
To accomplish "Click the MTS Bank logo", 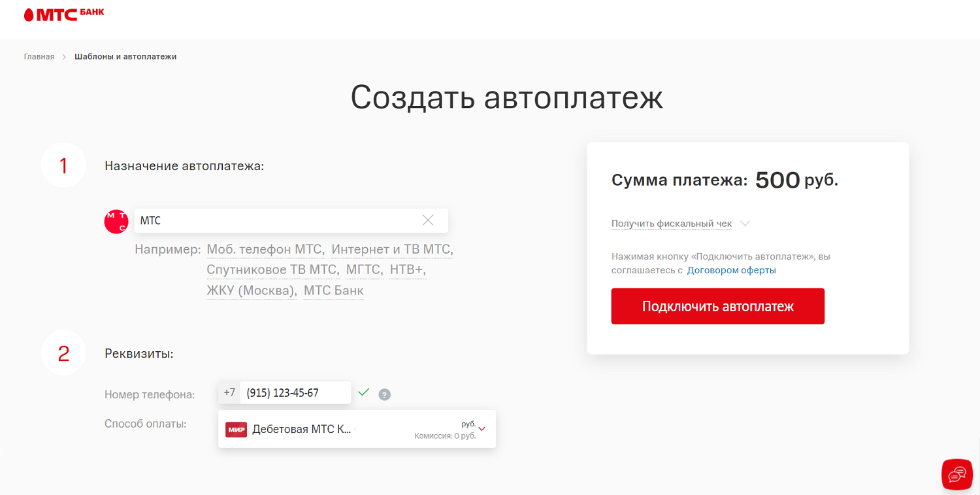I will coord(64,14).
